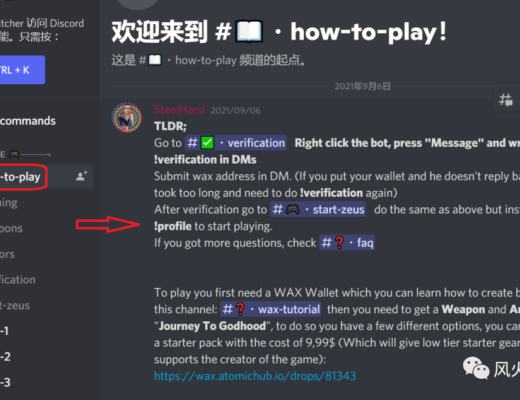
Task: Select the sidebar channel ending in -3
Action: pyautogui.click(x=5, y=382)
